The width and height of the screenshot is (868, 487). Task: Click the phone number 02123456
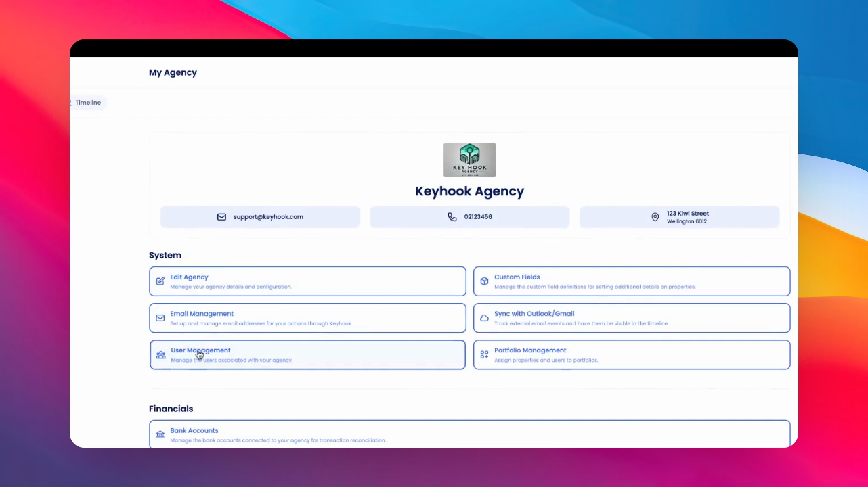478,217
